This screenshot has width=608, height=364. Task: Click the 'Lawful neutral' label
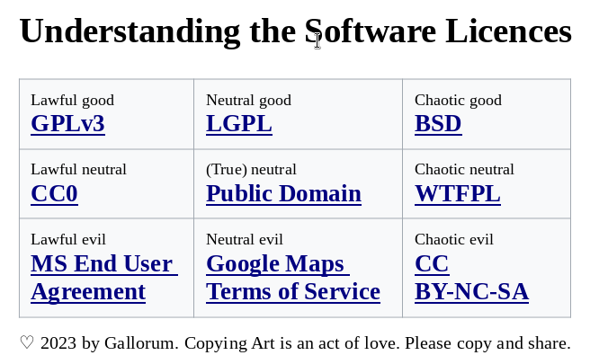pyautogui.click(x=78, y=170)
